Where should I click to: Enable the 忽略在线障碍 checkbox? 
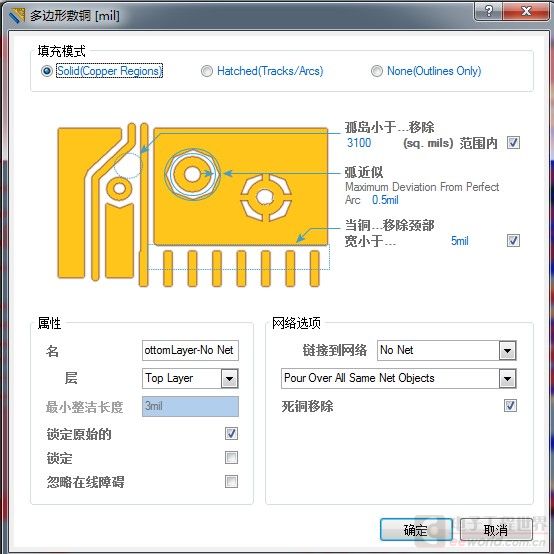(x=231, y=481)
